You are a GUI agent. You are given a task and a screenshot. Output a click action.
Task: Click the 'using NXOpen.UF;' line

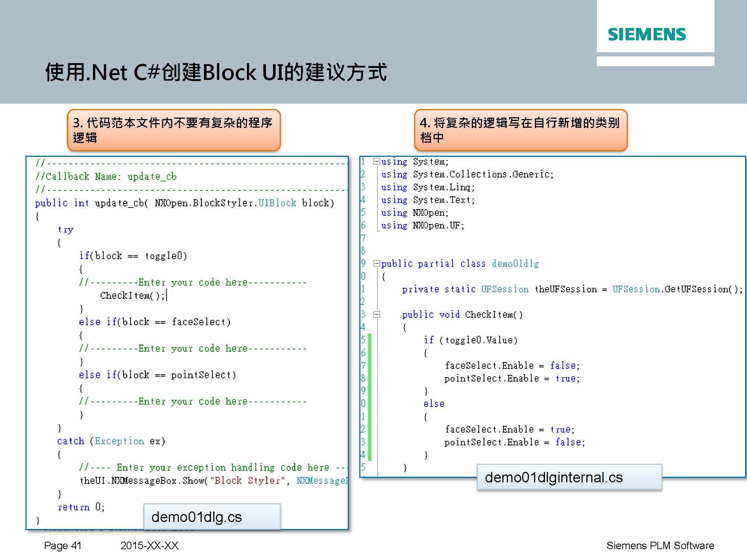pyautogui.click(x=423, y=225)
